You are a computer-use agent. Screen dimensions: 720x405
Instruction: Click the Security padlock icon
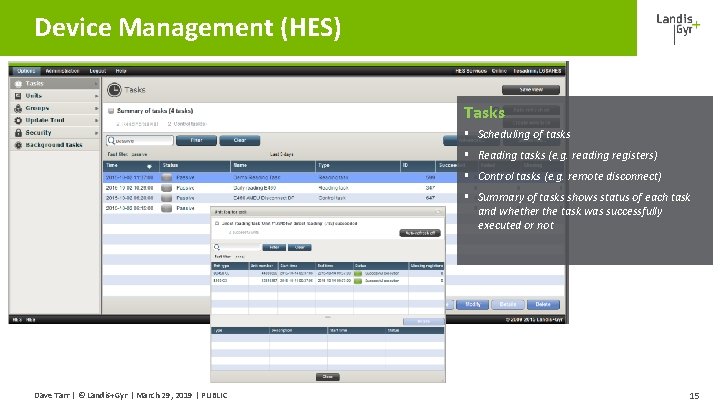(x=18, y=133)
